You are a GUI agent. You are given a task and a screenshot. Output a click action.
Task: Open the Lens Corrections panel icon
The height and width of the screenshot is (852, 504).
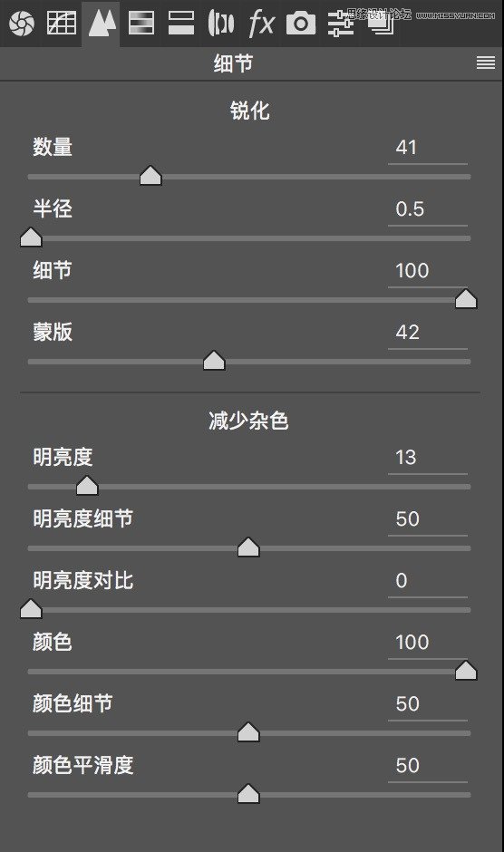click(x=221, y=23)
